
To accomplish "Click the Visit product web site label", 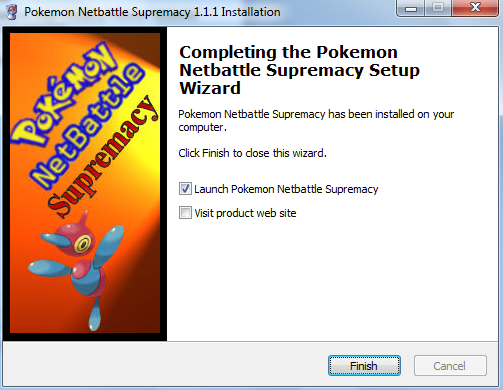I will point(245,213).
